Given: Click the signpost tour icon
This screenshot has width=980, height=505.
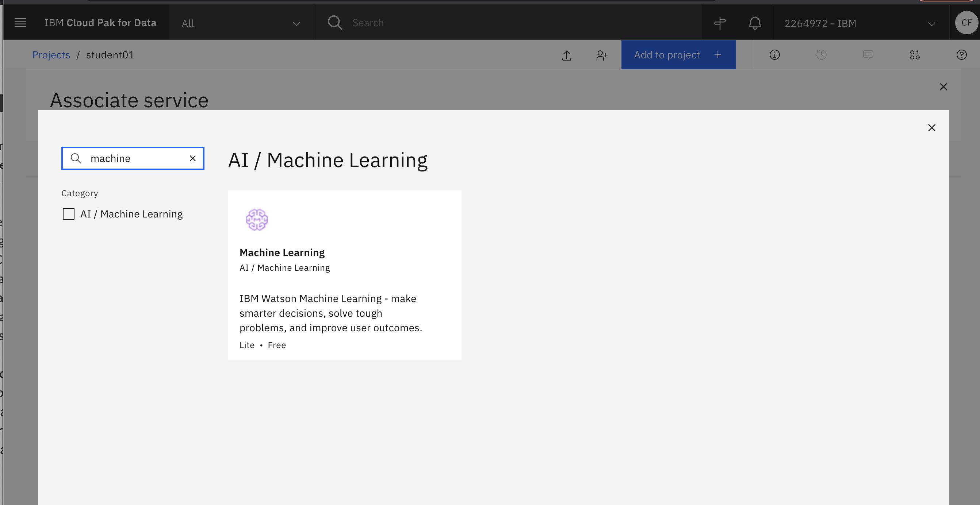Looking at the screenshot, I should 720,23.
